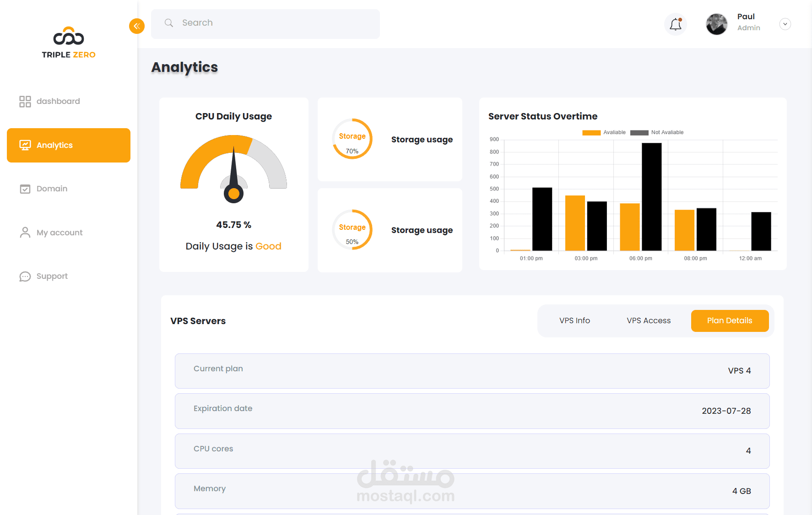Screen dimensions: 812x515
Task: Click the Server Status Overtime heading
Action: (x=543, y=116)
